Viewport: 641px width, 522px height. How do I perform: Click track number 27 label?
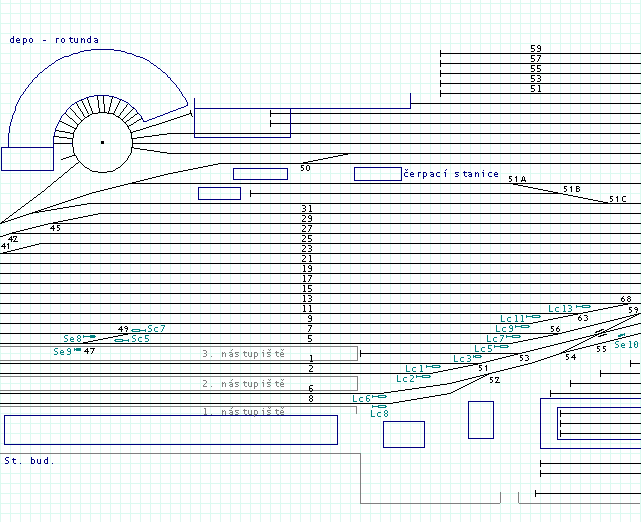point(307,229)
